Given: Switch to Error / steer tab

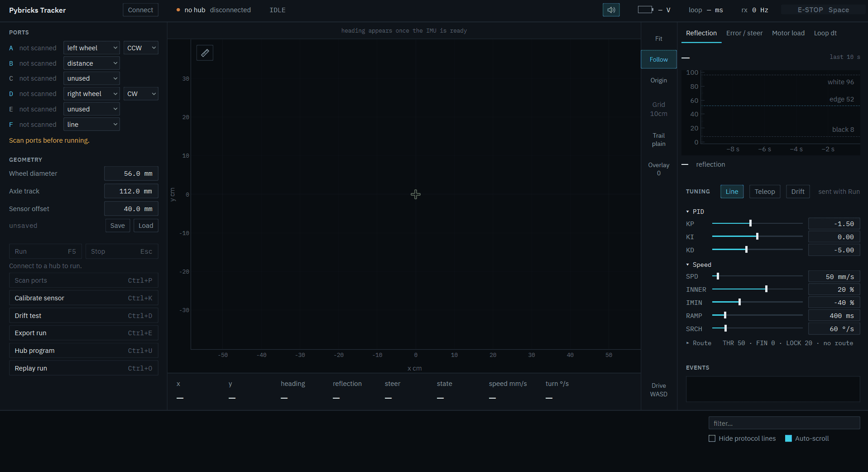Looking at the screenshot, I should (x=744, y=33).
